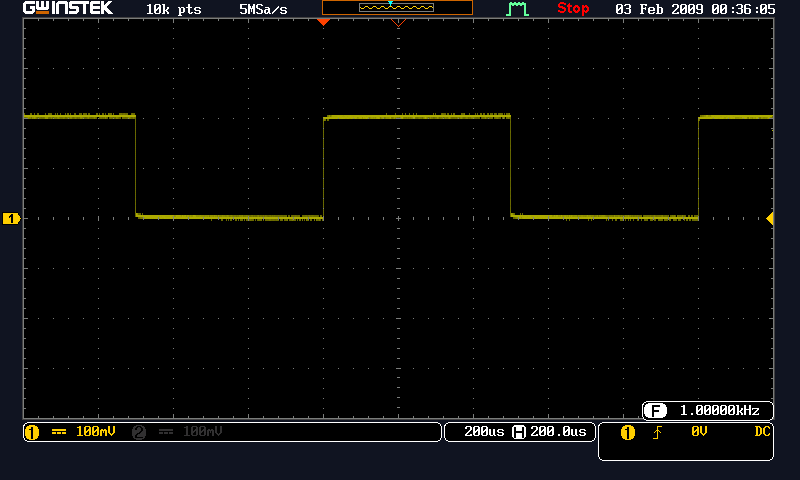Screen dimensions: 800x480
Task: Click the rising edge trigger slope icon
Action: click(x=658, y=432)
